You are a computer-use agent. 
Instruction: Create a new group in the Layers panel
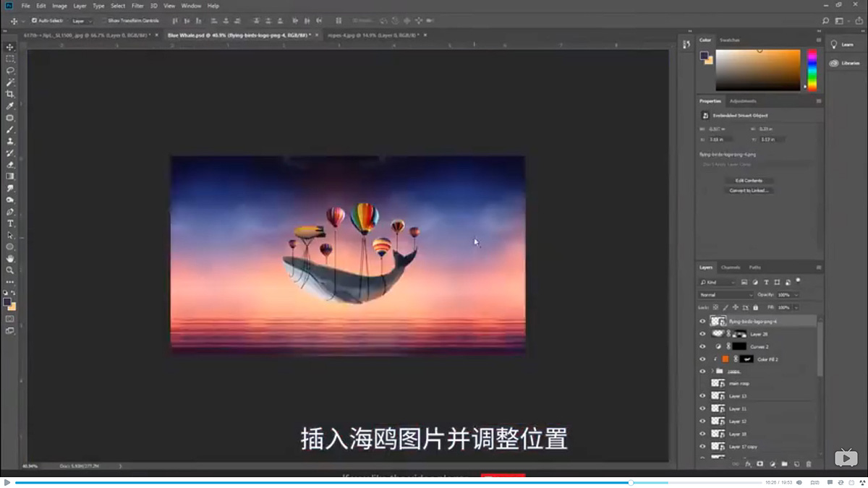click(784, 463)
